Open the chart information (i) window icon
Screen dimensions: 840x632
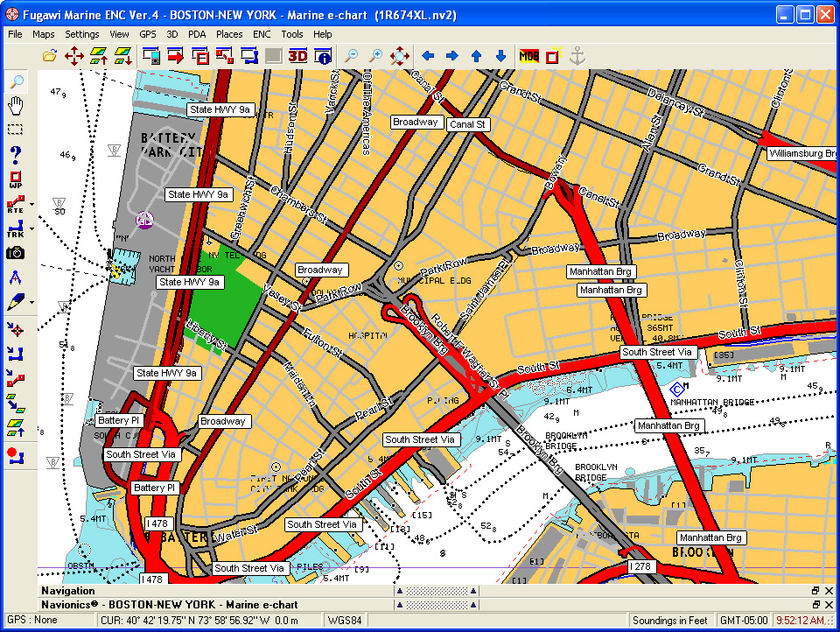[x=323, y=56]
